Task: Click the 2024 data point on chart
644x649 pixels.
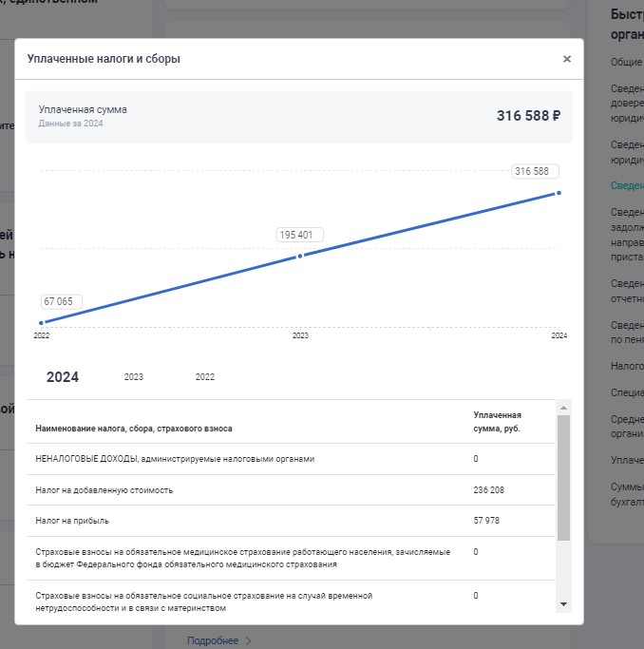Action: (x=559, y=193)
